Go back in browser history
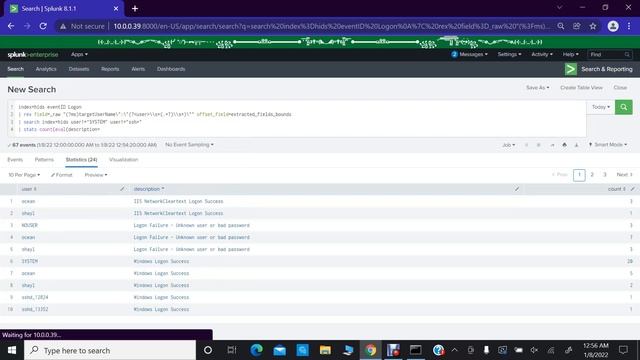The height and width of the screenshot is (360, 640). coord(11,26)
